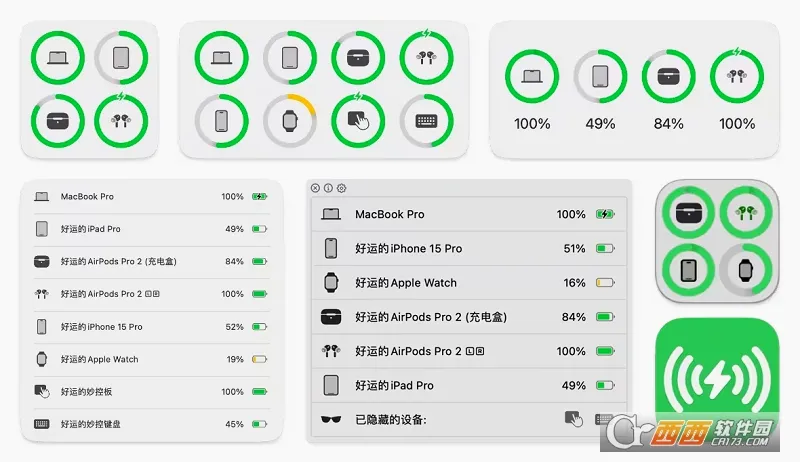Click the 45% value in left list widget
The image size is (800, 462).
pos(234,424)
